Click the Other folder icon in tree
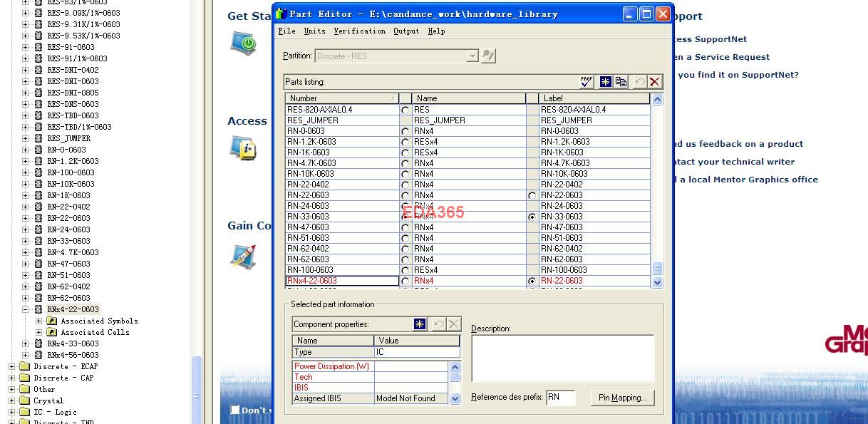 24,389
